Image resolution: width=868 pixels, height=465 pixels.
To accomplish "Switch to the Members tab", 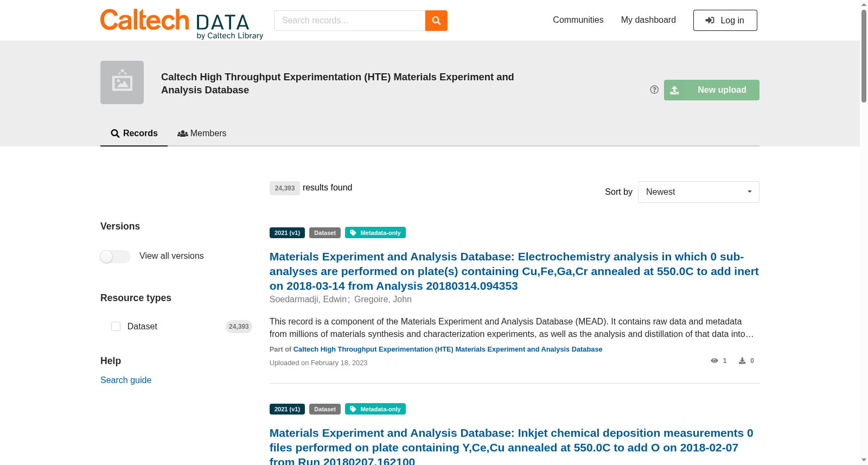I will [x=202, y=133].
